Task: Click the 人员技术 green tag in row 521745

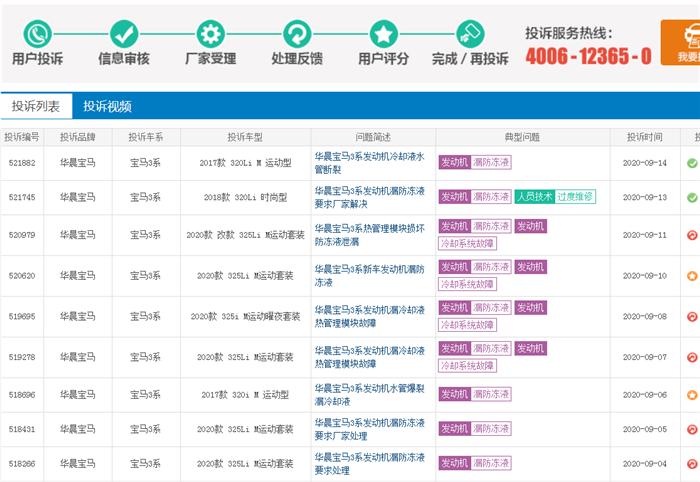Action: 535,196
